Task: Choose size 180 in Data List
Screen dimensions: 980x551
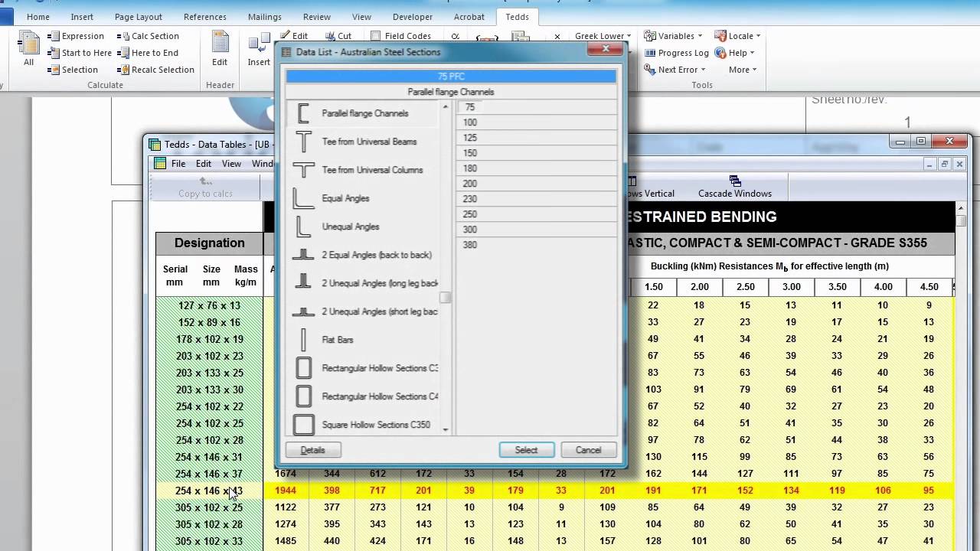Action: (x=537, y=168)
